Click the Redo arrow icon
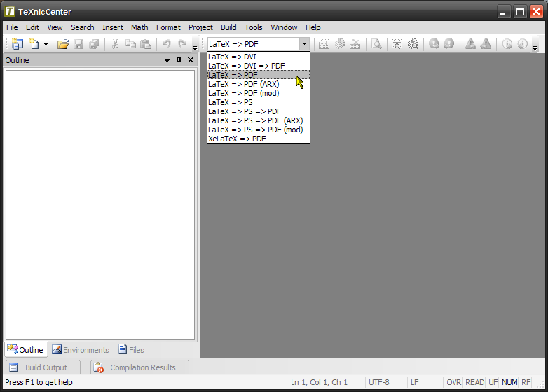The width and height of the screenshot is (548, 392). tap(182, 44)
